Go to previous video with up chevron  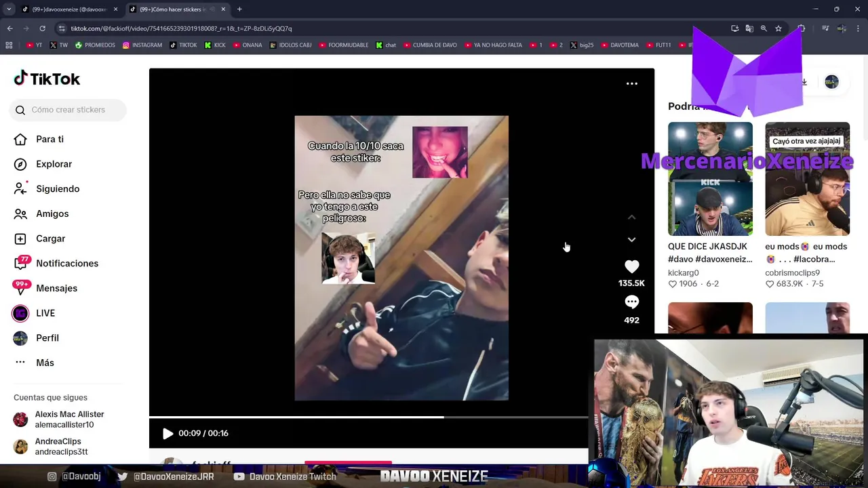(631, 217)
